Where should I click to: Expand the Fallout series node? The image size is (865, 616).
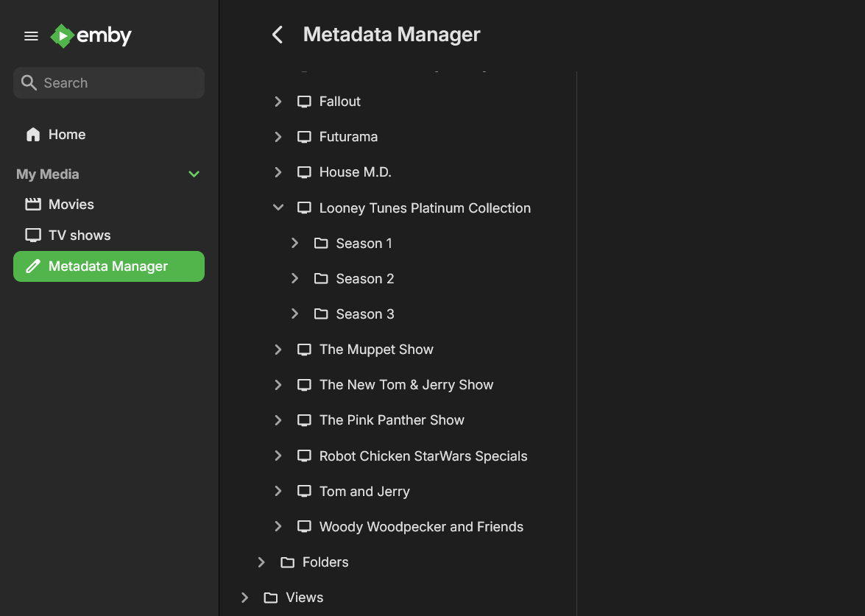pyautogui.click(x=278, y=102)
